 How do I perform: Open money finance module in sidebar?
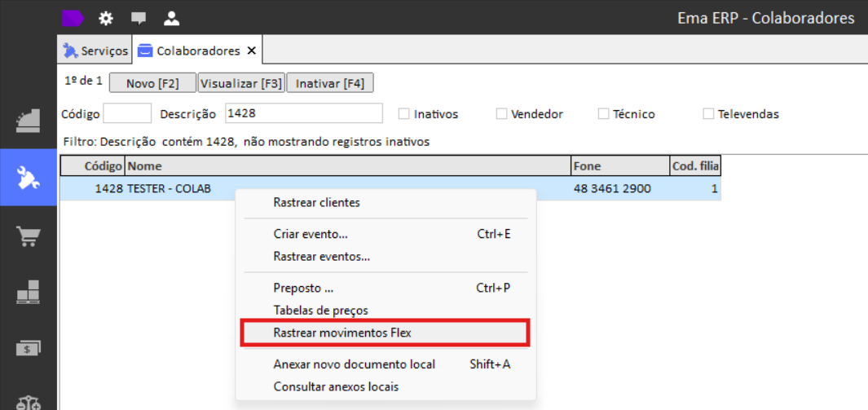point(29,347)
